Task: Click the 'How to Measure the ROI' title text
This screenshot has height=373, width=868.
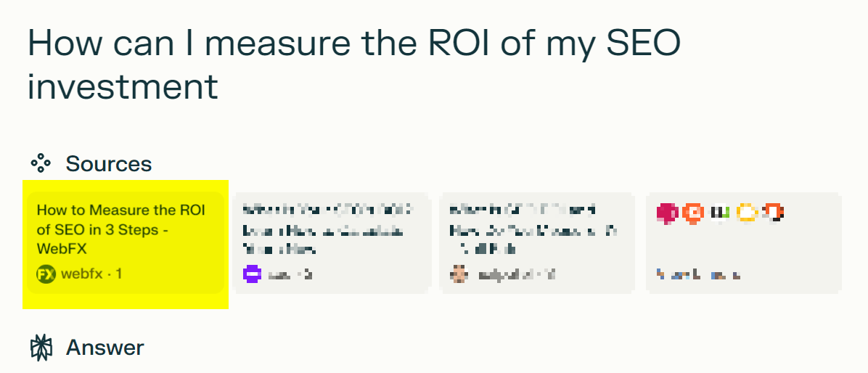Action: click(120, 229)
